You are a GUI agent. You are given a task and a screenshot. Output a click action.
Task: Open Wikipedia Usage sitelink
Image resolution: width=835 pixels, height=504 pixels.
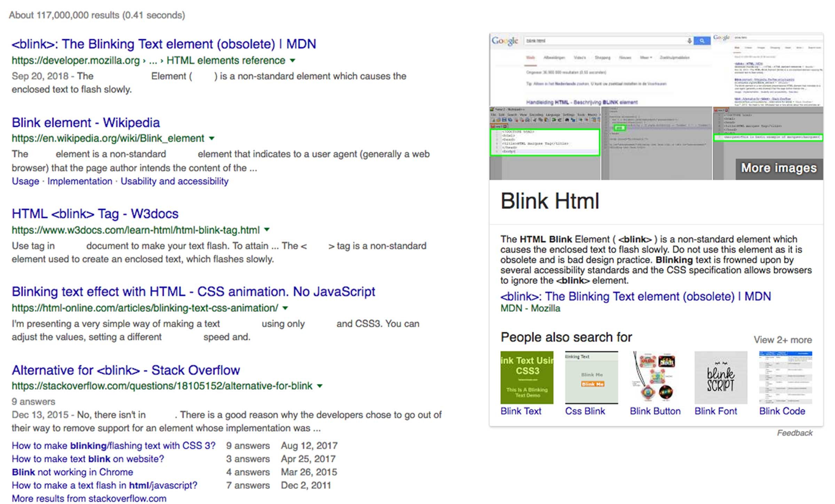click(25, 181)
